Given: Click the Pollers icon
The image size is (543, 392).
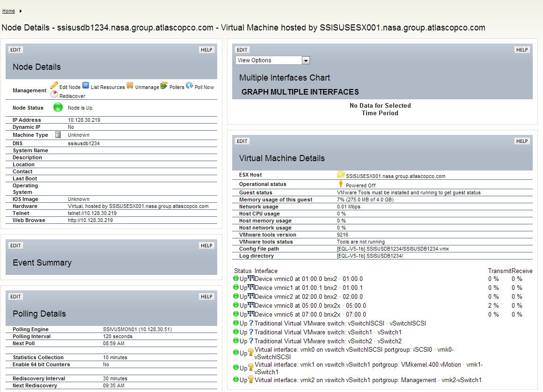Looking at the screenshot, I should (164, 85).
